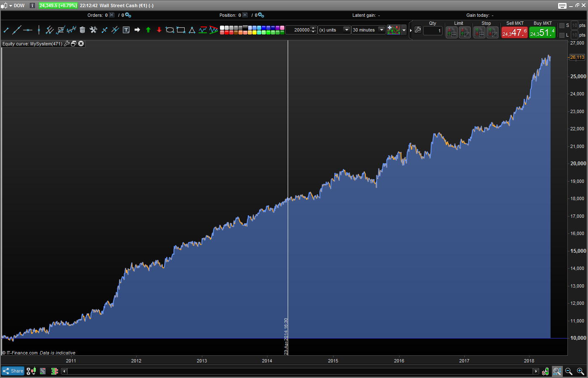Pick the yellow color swatch
Image resolution: width=588 pixels, height=378 pixels.
(x=254, y=32)
